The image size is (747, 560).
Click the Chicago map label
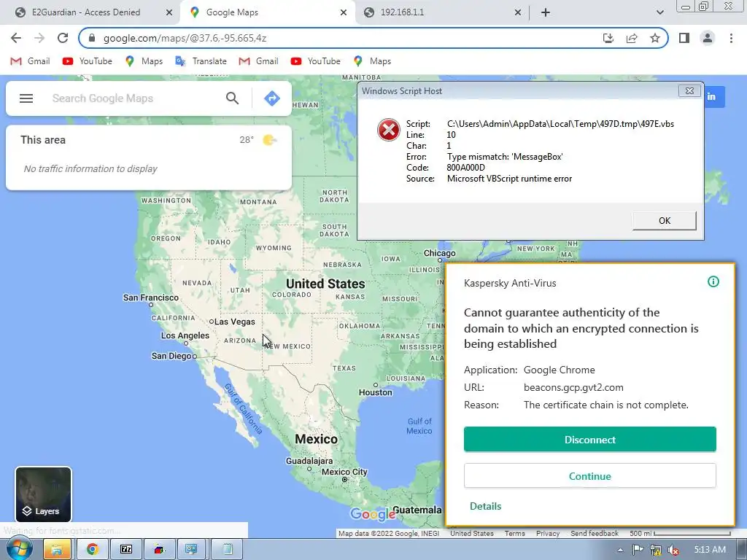[440, 253]
